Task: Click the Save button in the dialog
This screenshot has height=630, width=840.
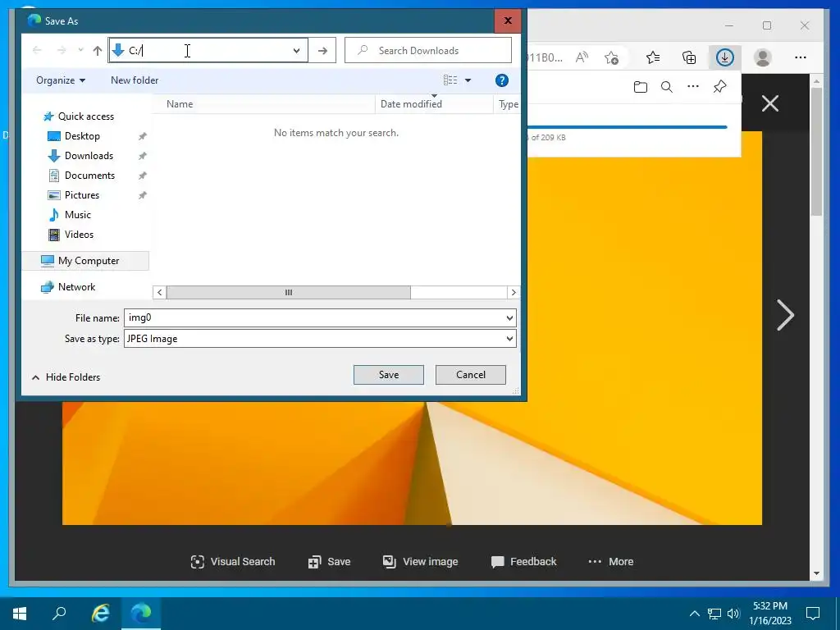Action: click(388, 375)
